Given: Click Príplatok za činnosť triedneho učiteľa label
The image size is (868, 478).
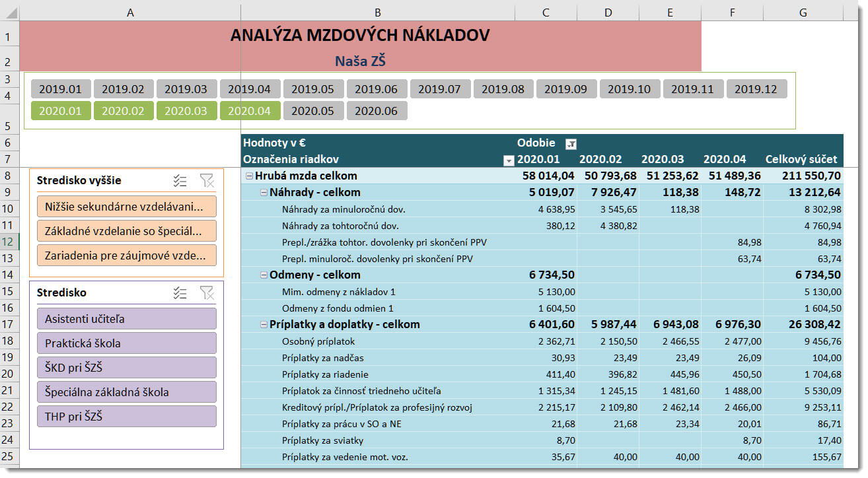Looking at the screenshot, I should [x=361, y=391].
